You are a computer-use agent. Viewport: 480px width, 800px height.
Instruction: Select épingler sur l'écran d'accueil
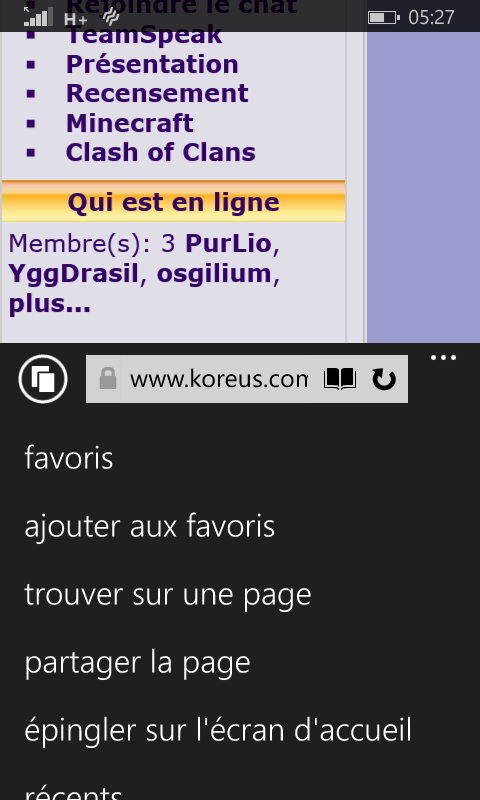218,731
